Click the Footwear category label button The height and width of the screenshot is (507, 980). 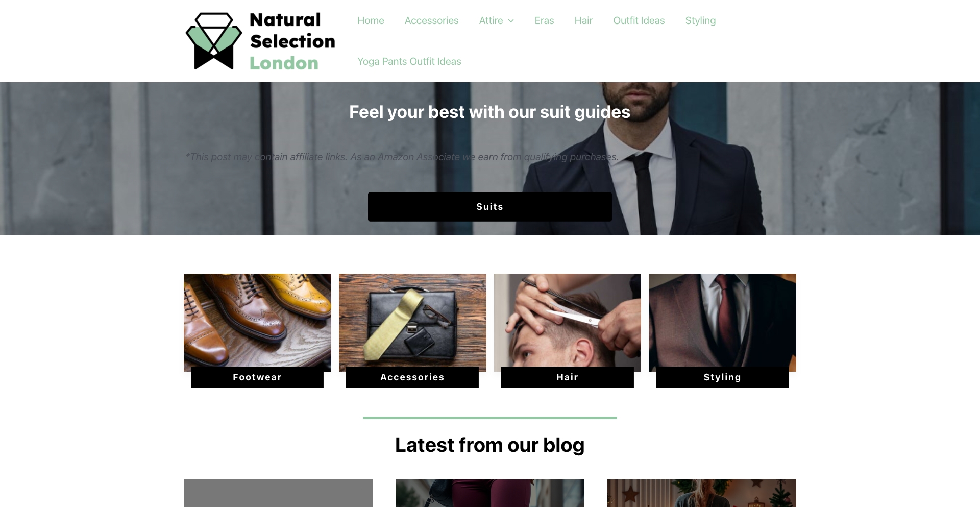(x=257, y=377)
